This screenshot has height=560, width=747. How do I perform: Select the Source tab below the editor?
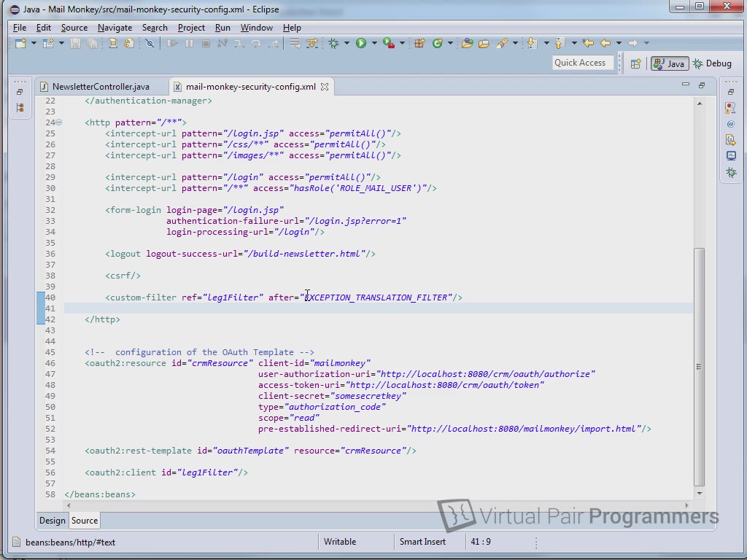[85, 521]
